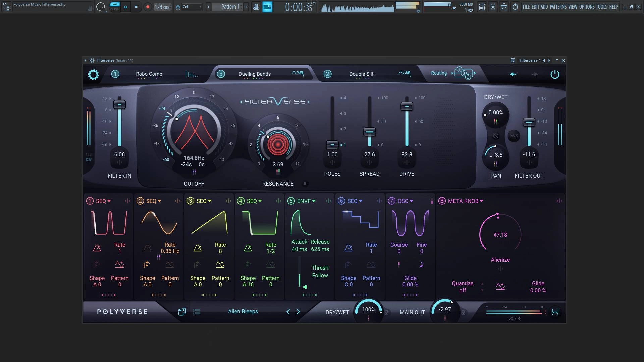Click modulator 5 ENVF assign handle icon

329,201
